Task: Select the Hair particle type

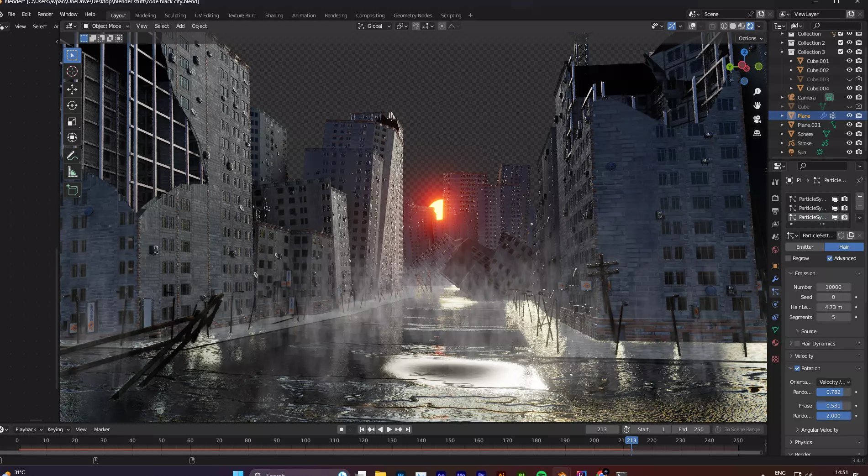Action: (x=844, y=247)
